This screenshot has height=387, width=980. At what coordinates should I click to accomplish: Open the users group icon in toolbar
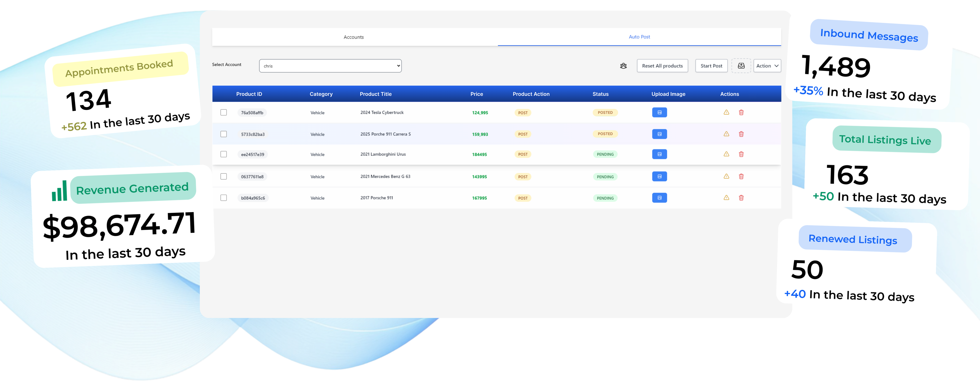coord(623,66)
